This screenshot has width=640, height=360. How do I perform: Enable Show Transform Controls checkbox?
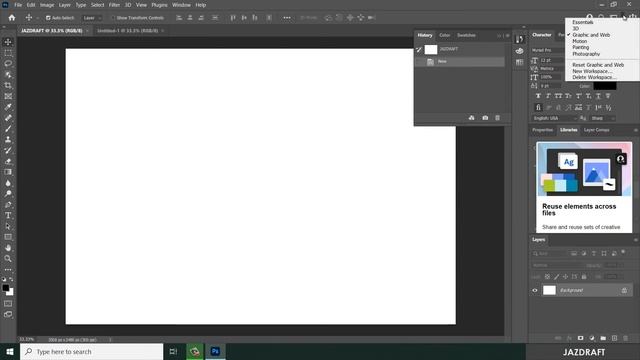(113, 18)
